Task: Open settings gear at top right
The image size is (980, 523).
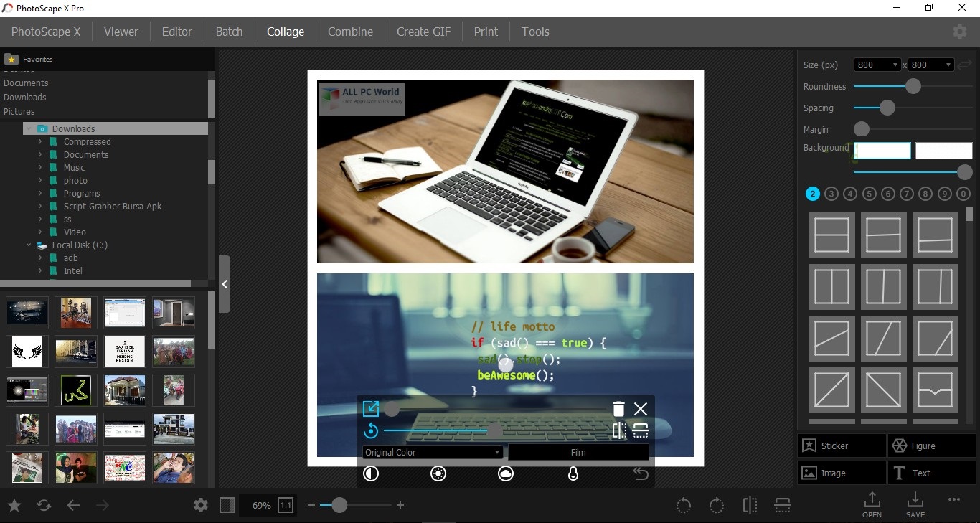Action: pyautogui.click(x=959, y=32)
